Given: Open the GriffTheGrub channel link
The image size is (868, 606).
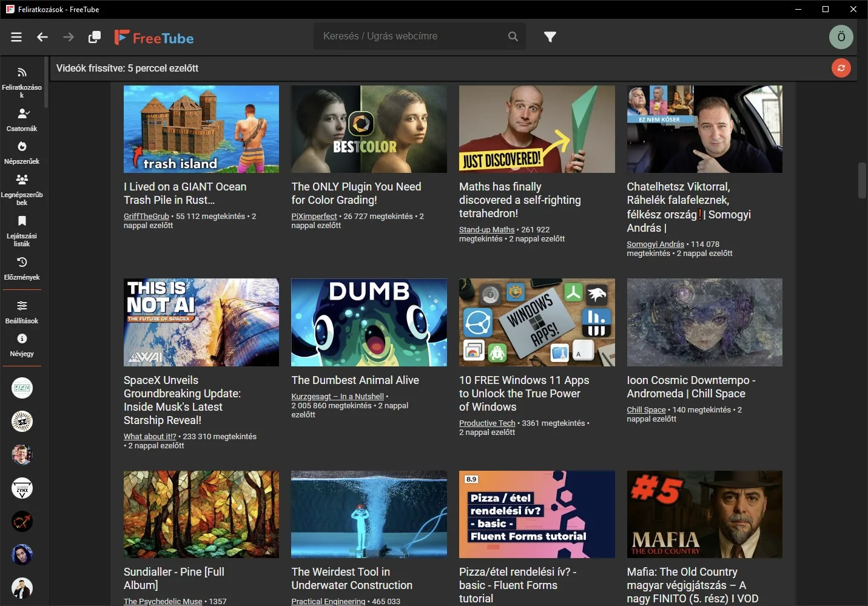Looking at the screenshot, I should click(x=146, y=216).
